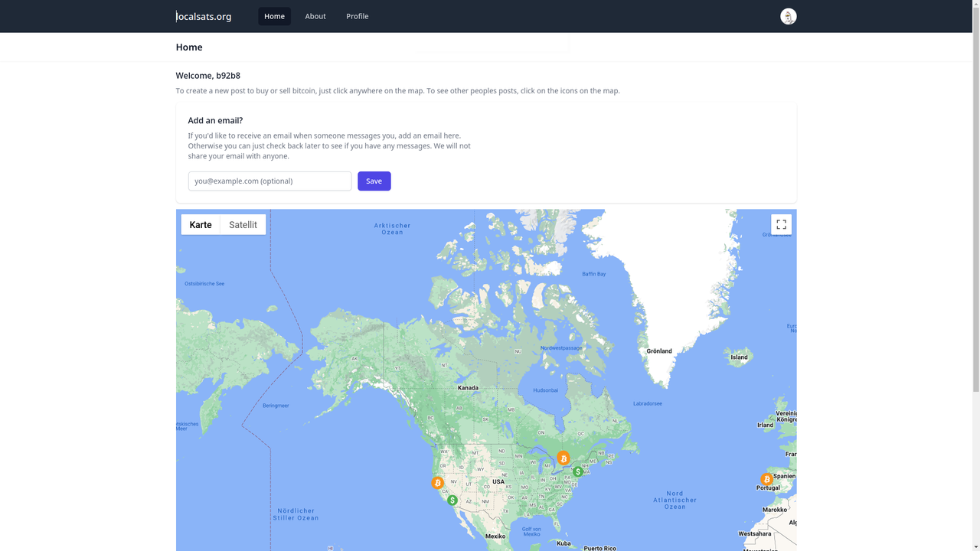Open the About page
The height and width of the screenshot is (551, 980).
315,16
